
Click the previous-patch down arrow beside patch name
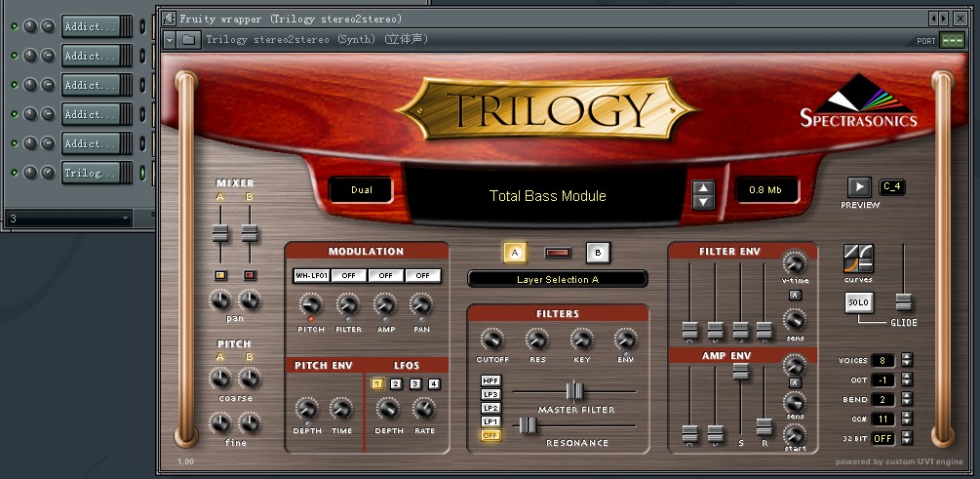704,202
